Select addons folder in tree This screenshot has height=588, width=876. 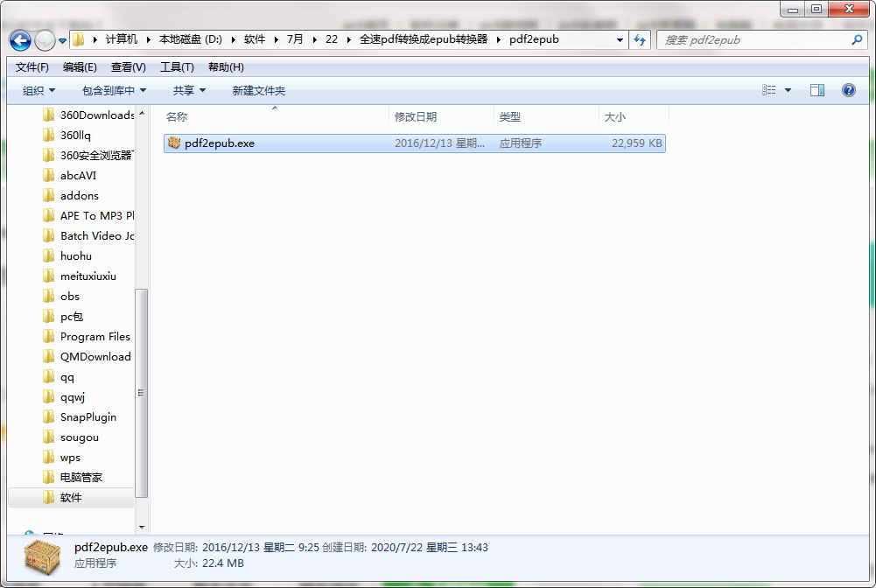click(71, 195)
